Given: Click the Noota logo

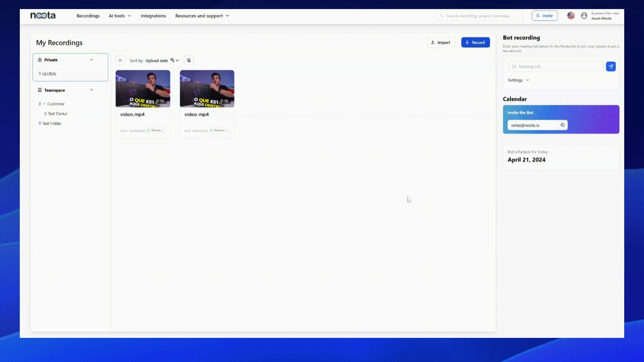Looking at the screenshot, I should pyautogui.click(x=43, y=15).
